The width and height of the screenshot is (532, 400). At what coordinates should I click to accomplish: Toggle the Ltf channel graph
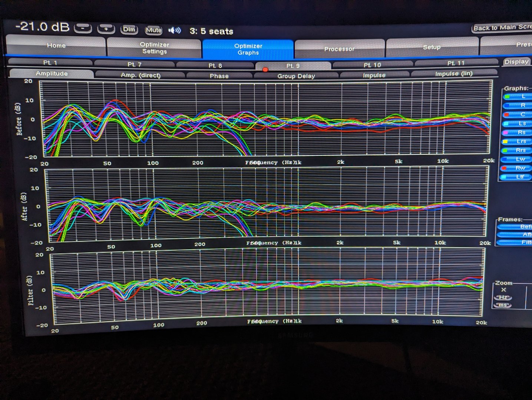point(518,177)
